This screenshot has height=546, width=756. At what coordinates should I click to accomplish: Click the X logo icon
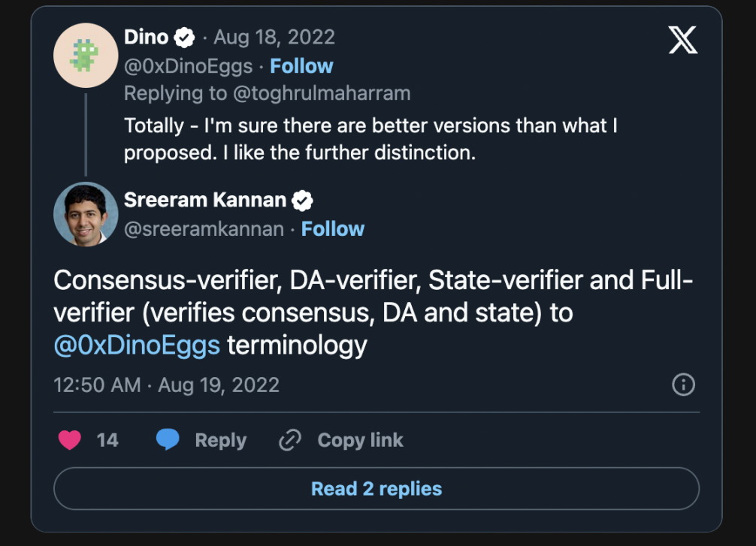(x=682, y=40)
